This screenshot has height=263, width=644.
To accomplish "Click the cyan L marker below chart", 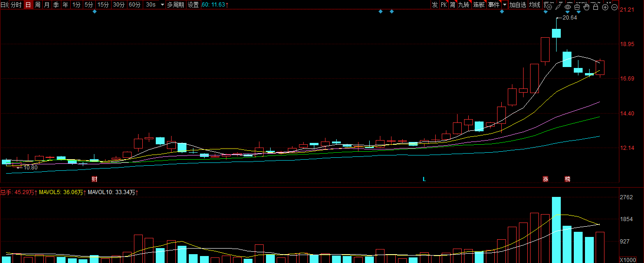I will coord(424,179).
